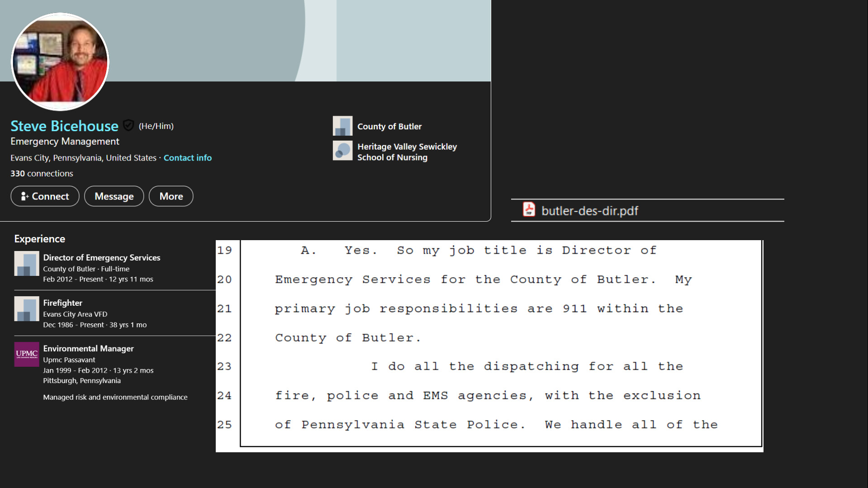Click the verification shield badge icon

click(128, 125)
